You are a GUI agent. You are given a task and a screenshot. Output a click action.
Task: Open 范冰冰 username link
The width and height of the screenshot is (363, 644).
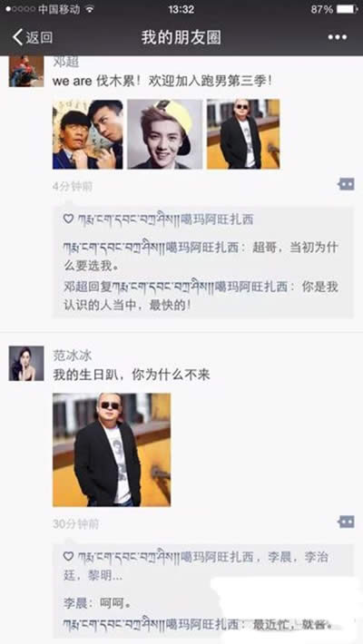click(73, 355)
